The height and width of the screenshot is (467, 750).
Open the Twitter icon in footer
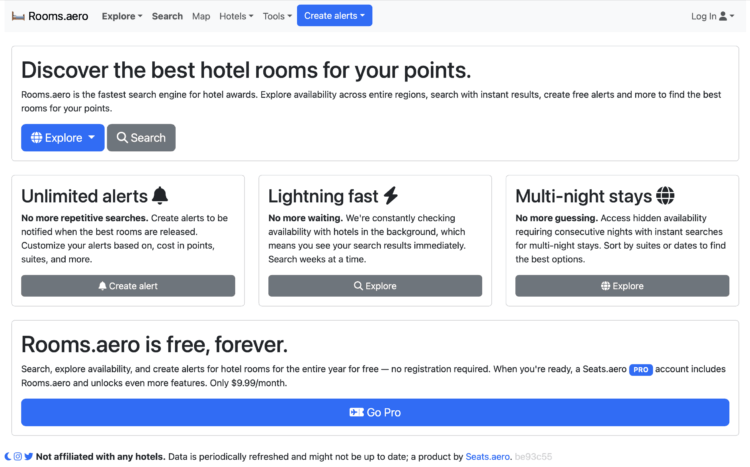pyautogui.click(x=28, y=457)
